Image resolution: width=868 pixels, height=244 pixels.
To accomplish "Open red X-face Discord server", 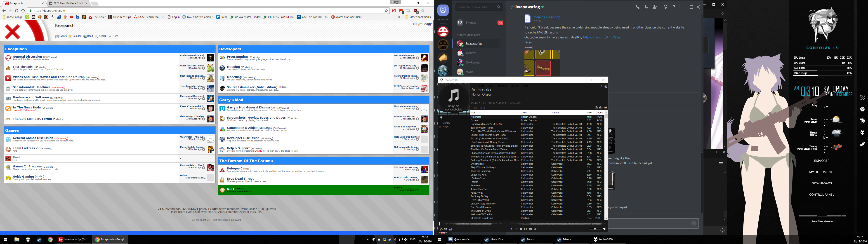I will [x=443, y=32].
